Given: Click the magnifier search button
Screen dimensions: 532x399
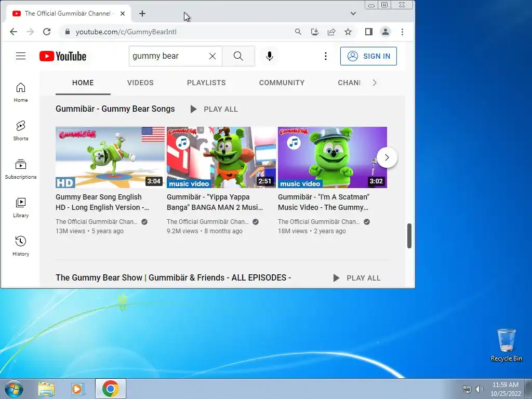Looking at the screenshot, I should tap(238, 56).
